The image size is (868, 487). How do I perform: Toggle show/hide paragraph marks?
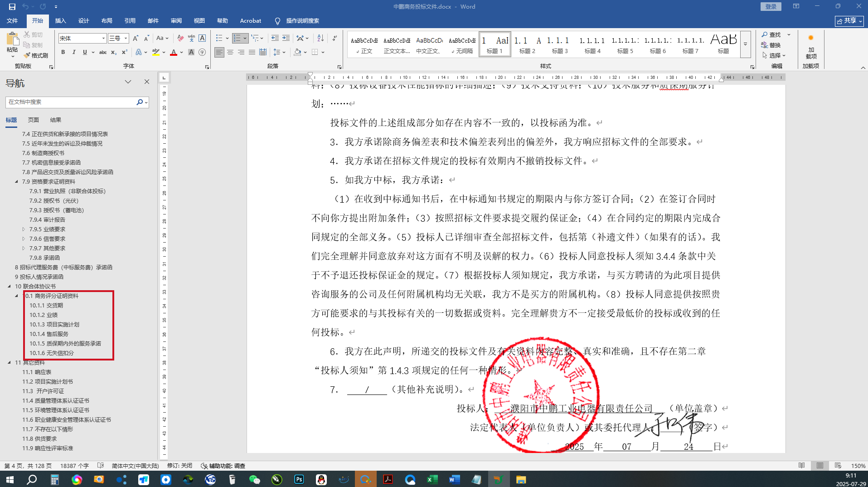[335, 39]
